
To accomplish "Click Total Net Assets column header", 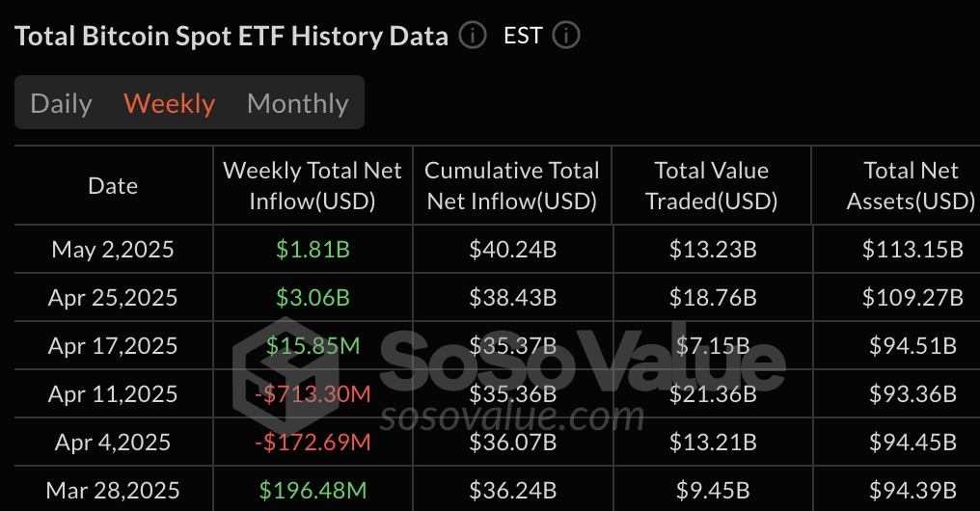I will 911,186.
